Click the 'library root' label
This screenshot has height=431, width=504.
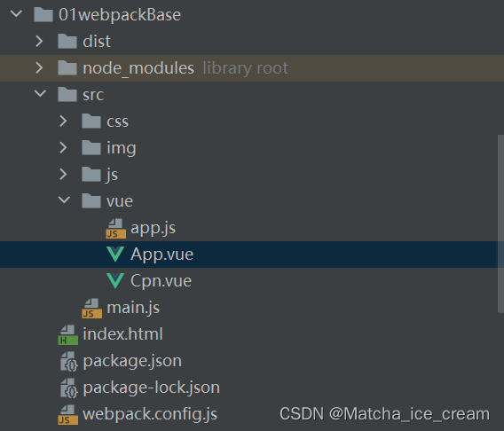click(245, 68)
